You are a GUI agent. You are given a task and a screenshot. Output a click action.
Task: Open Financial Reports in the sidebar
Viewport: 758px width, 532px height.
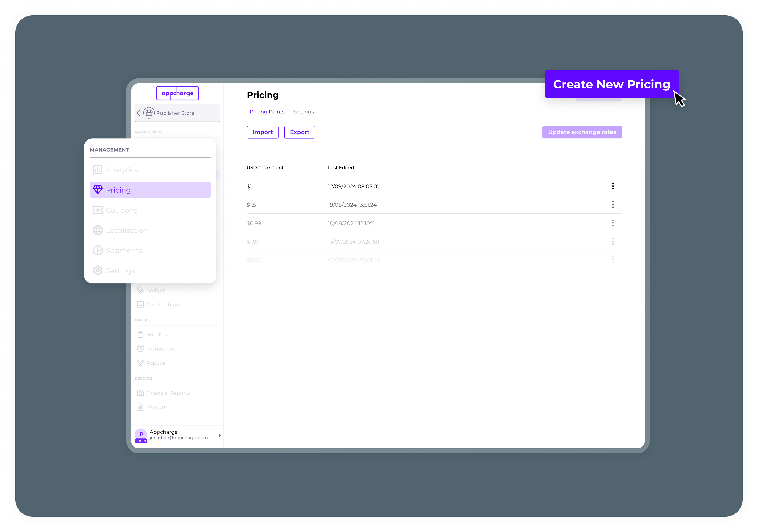(x=168, y=393)
